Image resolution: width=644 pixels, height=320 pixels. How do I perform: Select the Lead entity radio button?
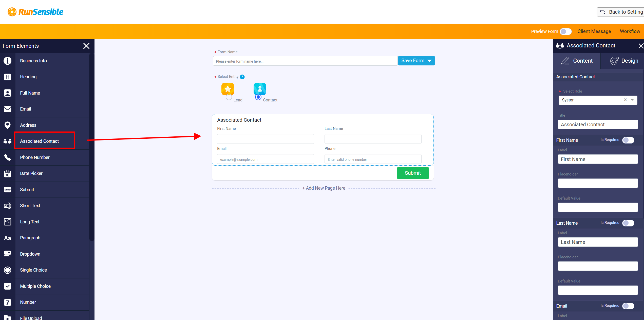[x=229, y=97]
